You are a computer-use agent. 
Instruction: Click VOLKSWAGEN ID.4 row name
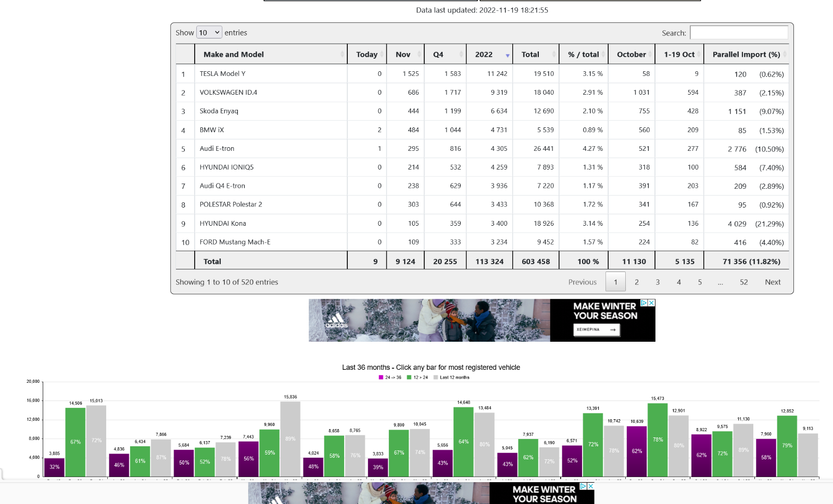229,92
